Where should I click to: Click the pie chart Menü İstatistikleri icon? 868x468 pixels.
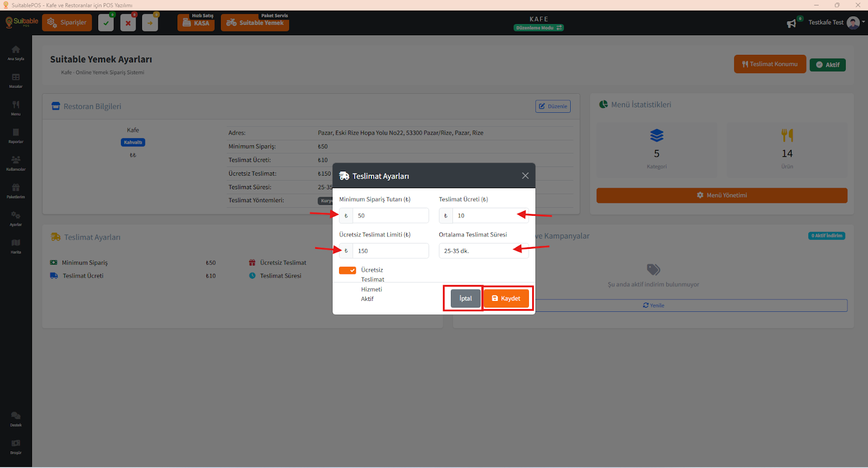tap(604, 104)
